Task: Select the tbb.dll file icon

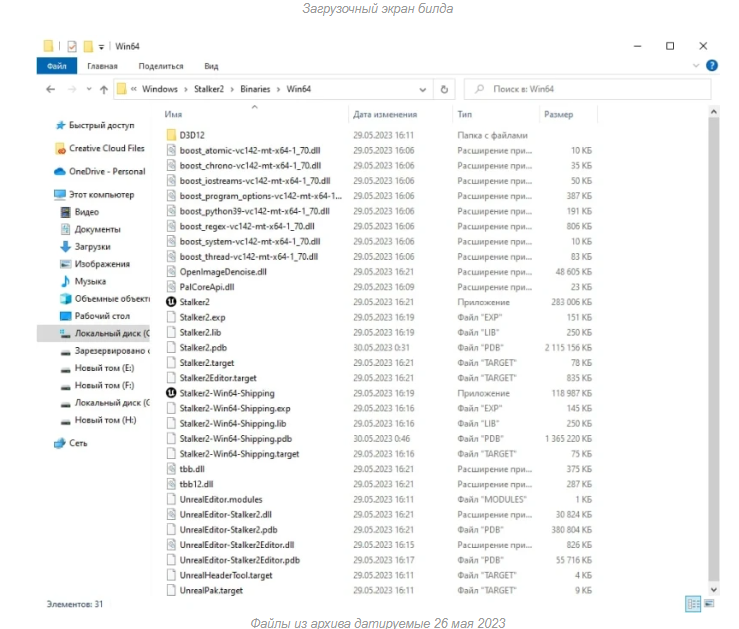Action: coord(171,469)
